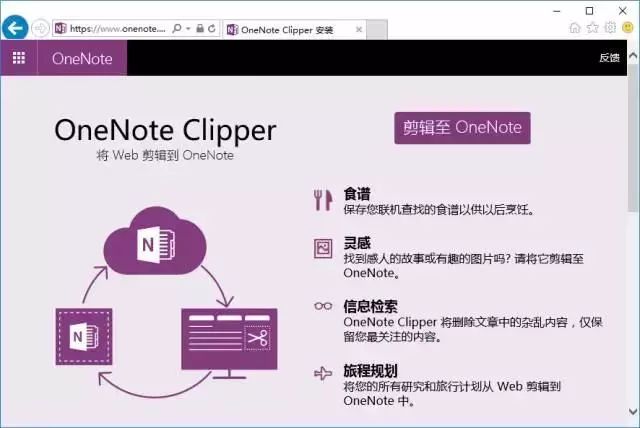Click the OneNote favicon in address bar
This screenshot has height=428, width=640.
click(x=60, y=28)
